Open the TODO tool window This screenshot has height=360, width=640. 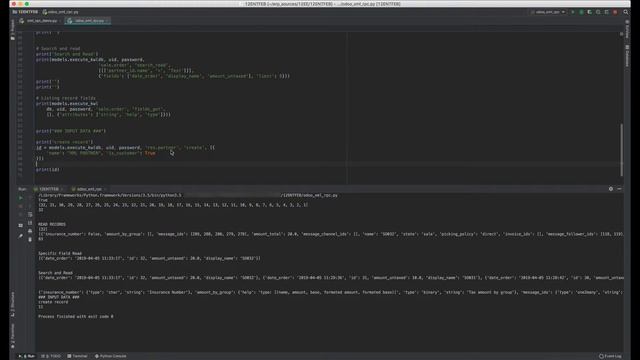51,356
